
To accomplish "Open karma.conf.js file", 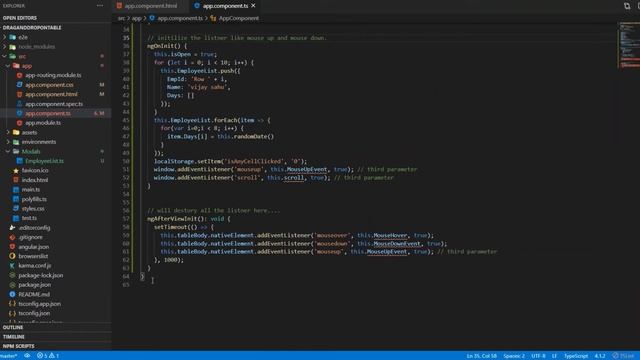I will click(35, 266).
